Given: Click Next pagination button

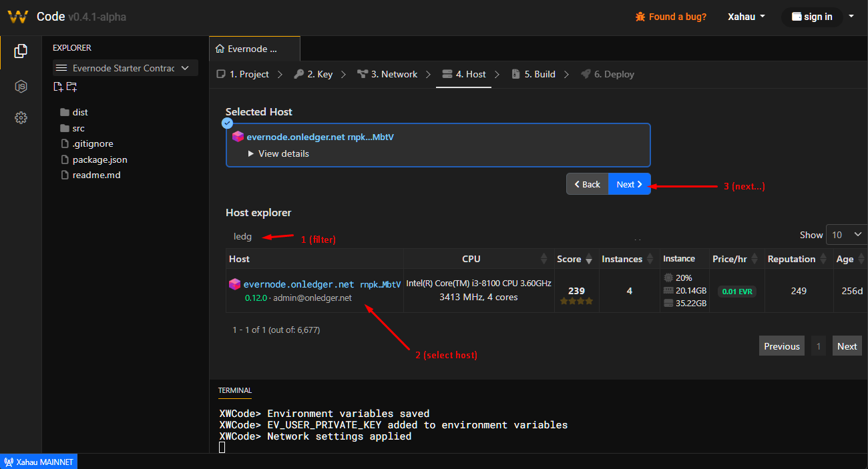Looking at the screenshot, I should (x=847, y=346).
